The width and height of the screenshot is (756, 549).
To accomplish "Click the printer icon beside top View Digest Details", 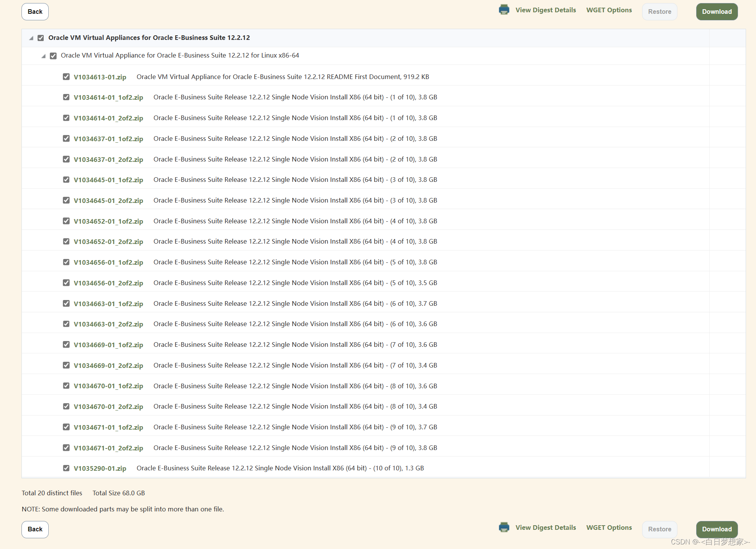I will click(x=504, y=9).
